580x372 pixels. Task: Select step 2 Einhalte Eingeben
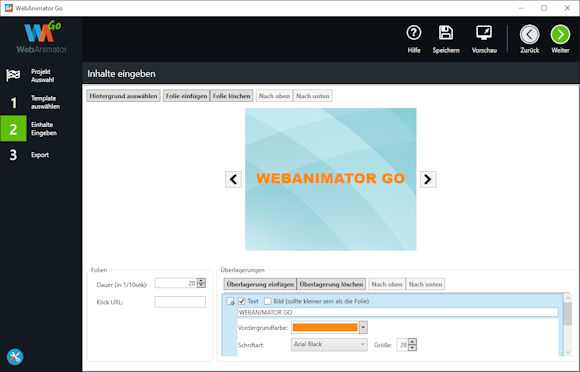(41, 129)
